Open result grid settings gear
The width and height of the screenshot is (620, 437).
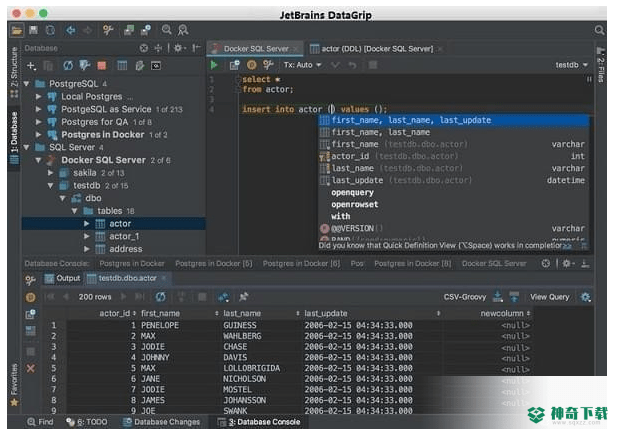(585, 297)
